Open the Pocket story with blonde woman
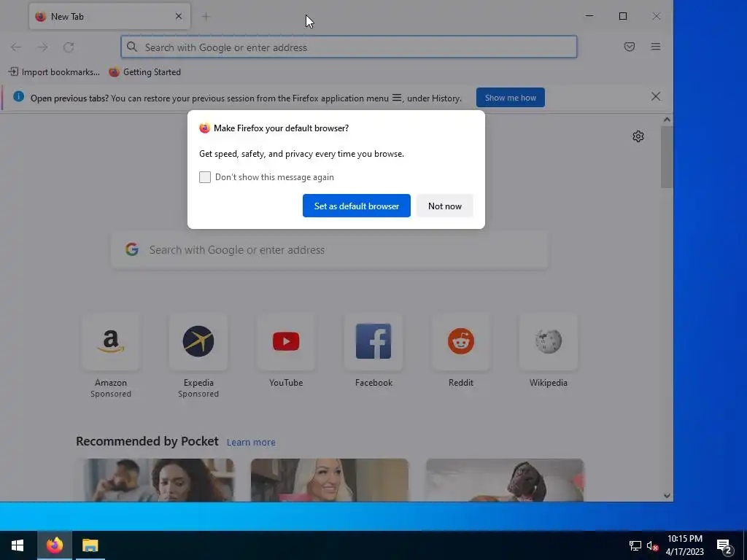Image resolution: width=747 pixels, height=560 pixels. click(330, 480)
